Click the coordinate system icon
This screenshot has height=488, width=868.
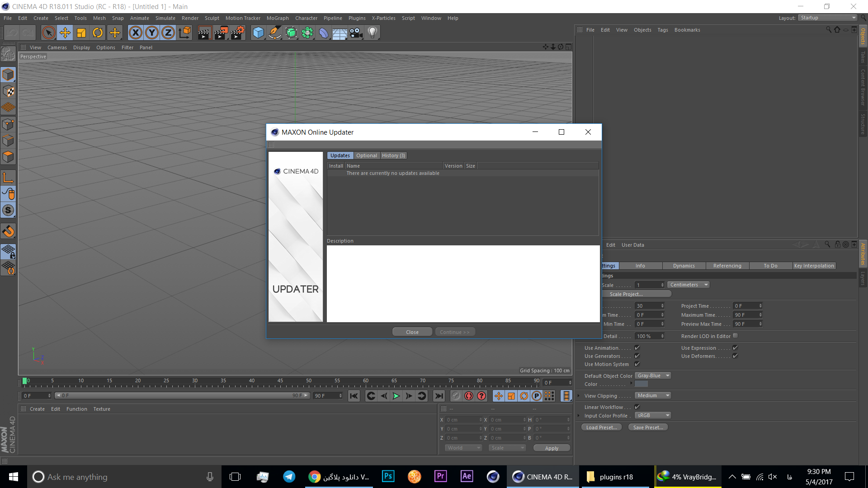point(185,33)
